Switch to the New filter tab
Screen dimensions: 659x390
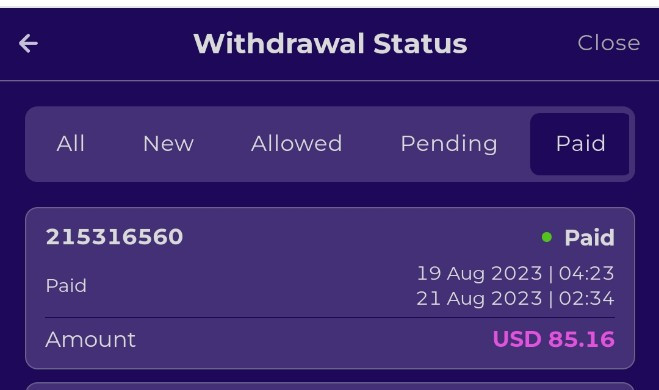point(168,144)
